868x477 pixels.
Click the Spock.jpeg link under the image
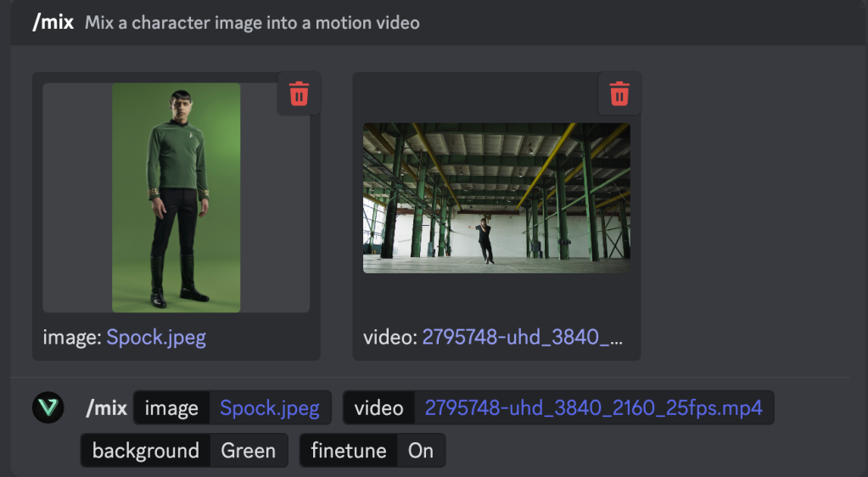pos(156,337)
